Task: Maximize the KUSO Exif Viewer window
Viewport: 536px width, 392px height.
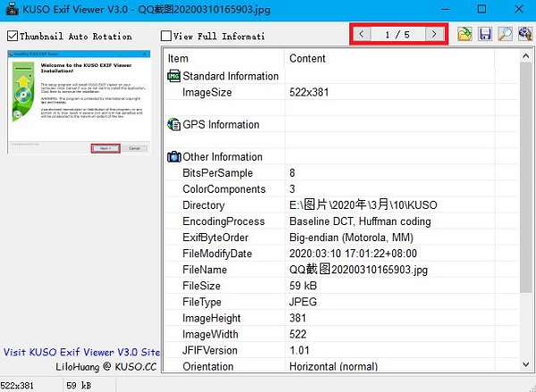Action: pos(482,9)
